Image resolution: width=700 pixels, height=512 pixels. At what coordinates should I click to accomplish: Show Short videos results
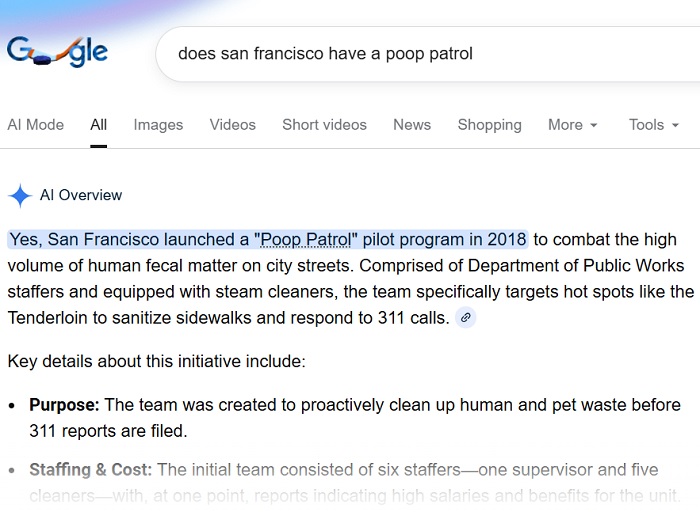coord(324,125)
